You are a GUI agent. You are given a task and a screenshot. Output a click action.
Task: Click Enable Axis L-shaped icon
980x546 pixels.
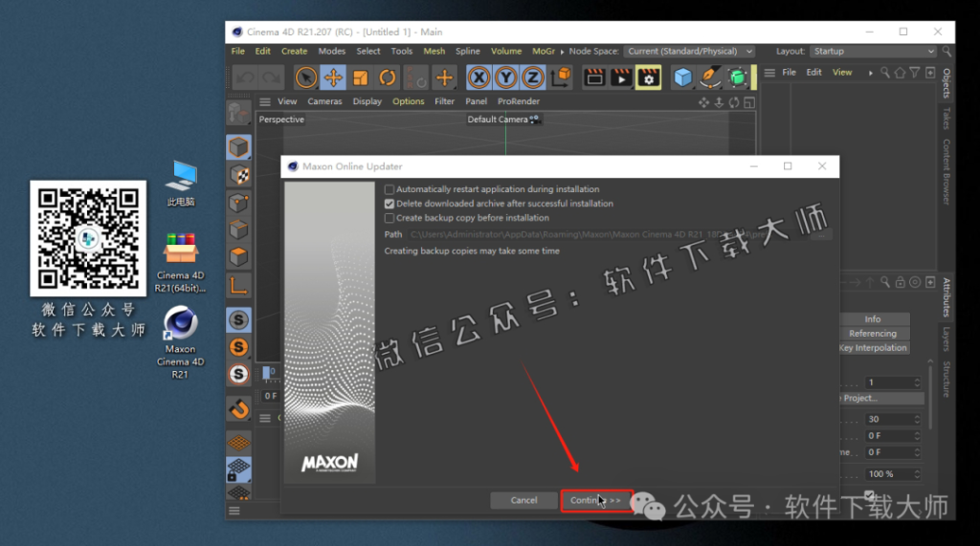point(238,286)
